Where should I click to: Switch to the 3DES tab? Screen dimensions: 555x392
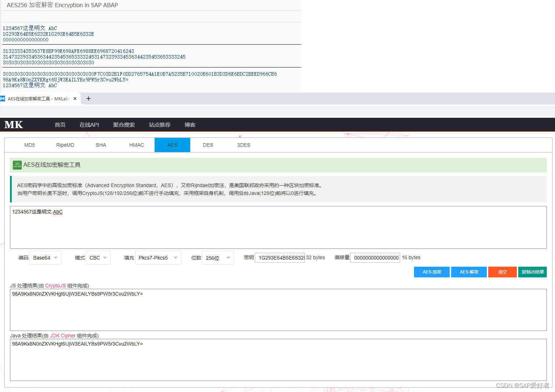click(243, 145)
